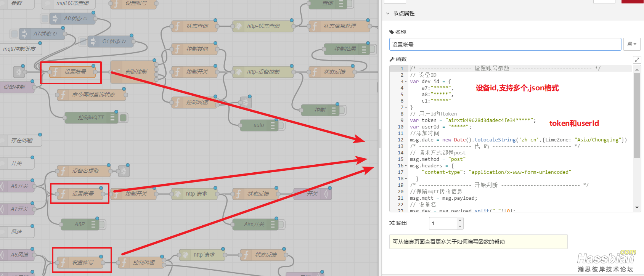
Task: Select link-in node left of highlighted 设置帐号
Action: [x=19, y=72]
